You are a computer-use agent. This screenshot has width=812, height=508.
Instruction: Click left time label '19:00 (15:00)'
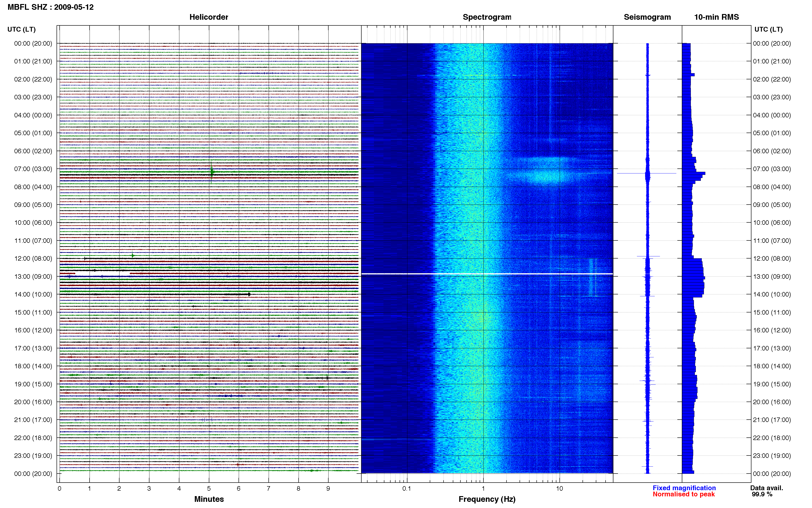(33, 384)
